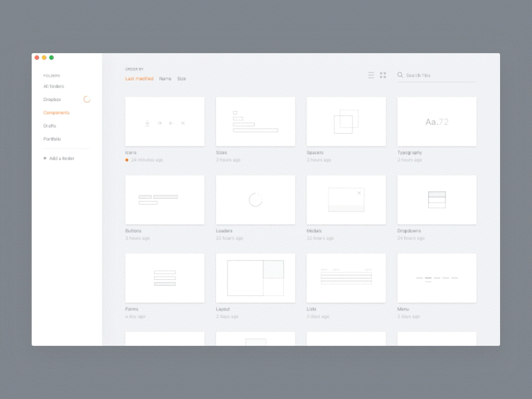Click the search magnifier icon

tap(400, 75)
